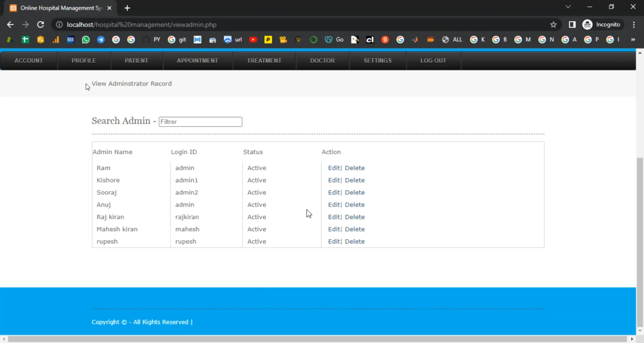Bookmark this page with the star icon

click(553, 24)
